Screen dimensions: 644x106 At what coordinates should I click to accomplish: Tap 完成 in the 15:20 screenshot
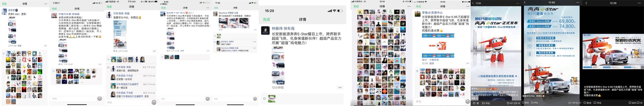tap(266, 19)
